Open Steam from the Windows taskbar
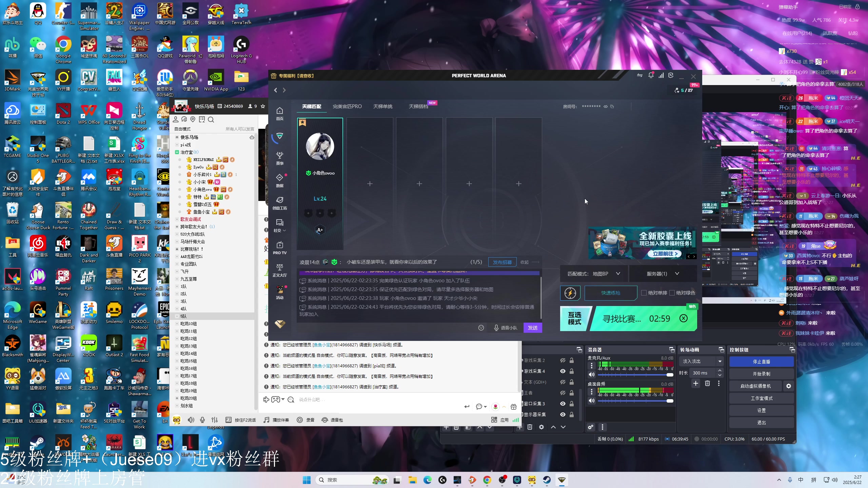The height and width of the screenshot is (488, 868). tap(547, 480)
